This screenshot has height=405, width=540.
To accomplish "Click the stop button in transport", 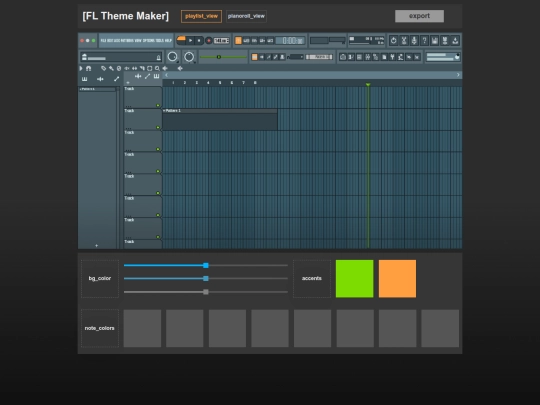I will tap(199, 41).
